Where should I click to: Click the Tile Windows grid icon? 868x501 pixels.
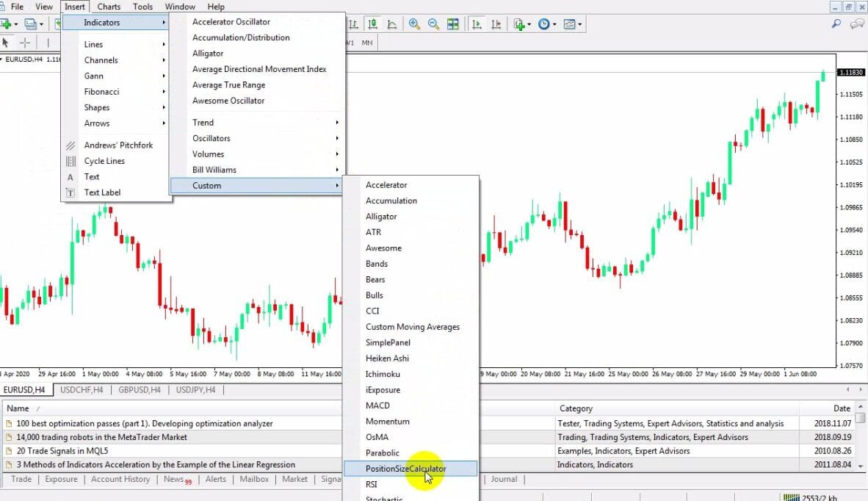pos(453,24)
